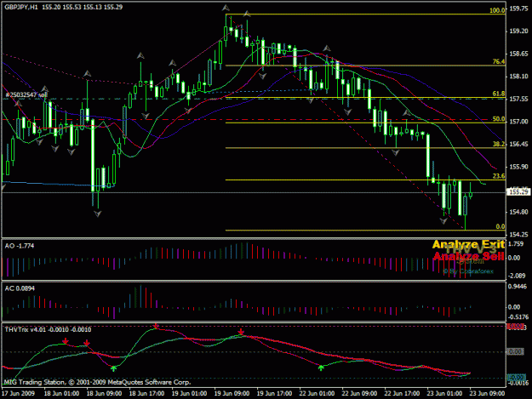
Task: Select the Fibonacci 50.0 level label
Action: coord(499,119)
